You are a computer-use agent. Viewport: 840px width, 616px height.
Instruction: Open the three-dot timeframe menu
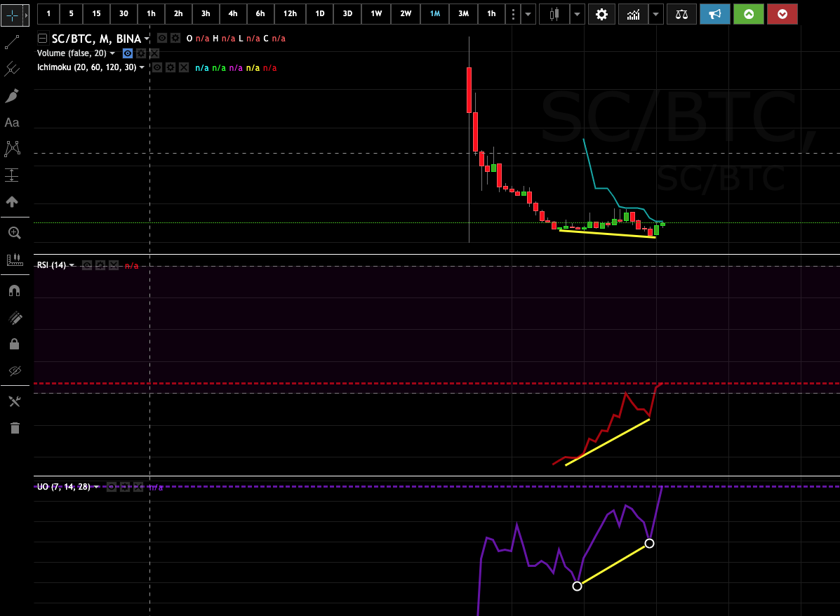[x=513, y=14]
